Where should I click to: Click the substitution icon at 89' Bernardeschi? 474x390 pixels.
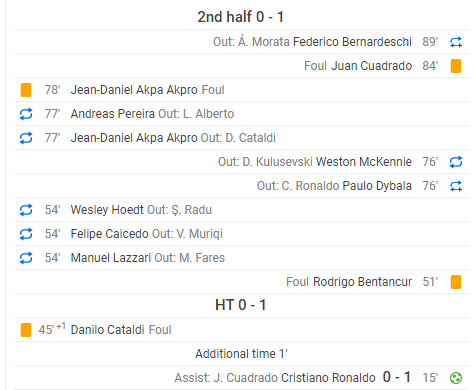[x=456, y=42]
